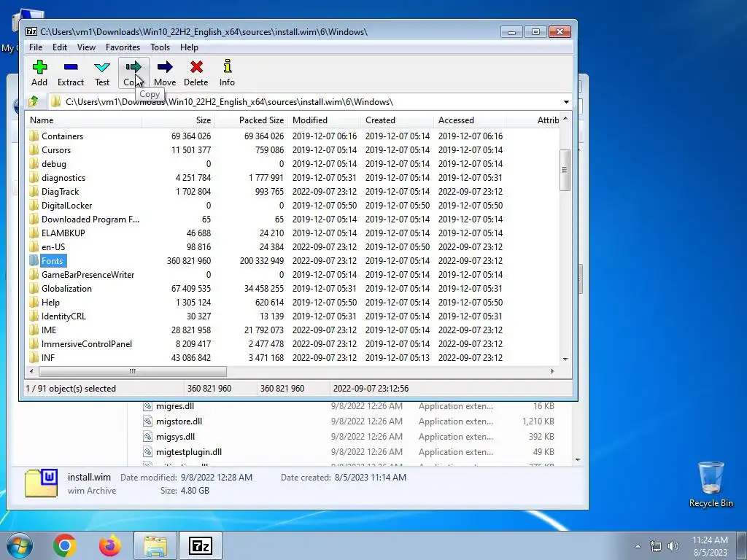Select the Downloaded Program F... folder name
The height and width of the screenshot is (560, 747).
tap(90, 219)
